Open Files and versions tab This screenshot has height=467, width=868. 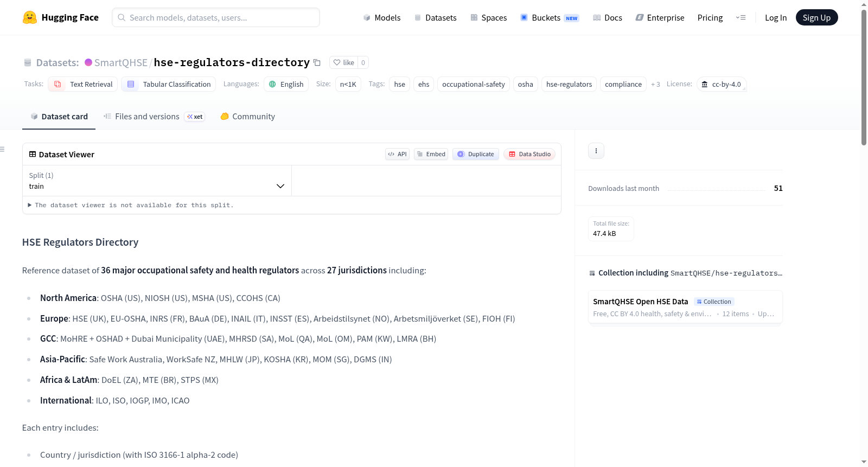pos(154,117)
